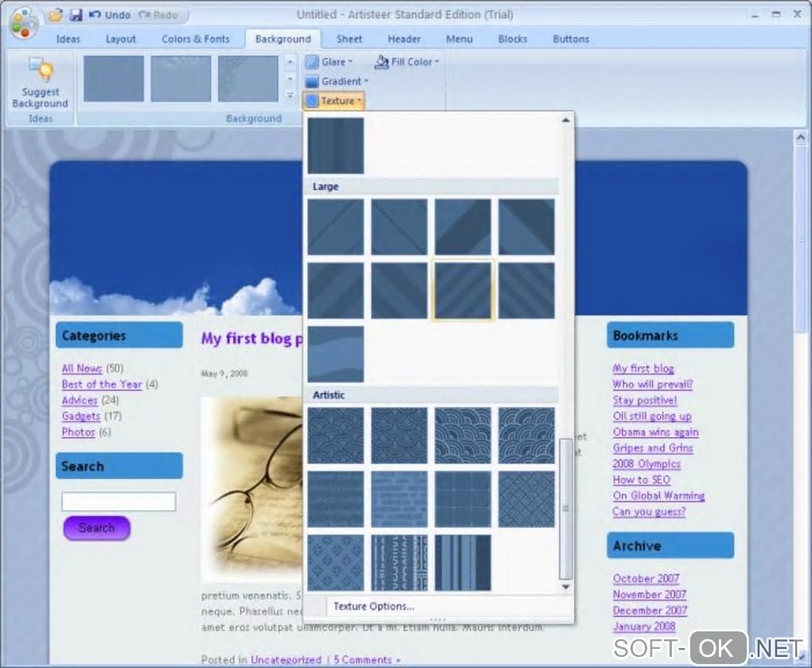This screenshot has height=668, width=812.
Task: Click texture panel scroll up arrow
Action: click(x=565, y=121)
